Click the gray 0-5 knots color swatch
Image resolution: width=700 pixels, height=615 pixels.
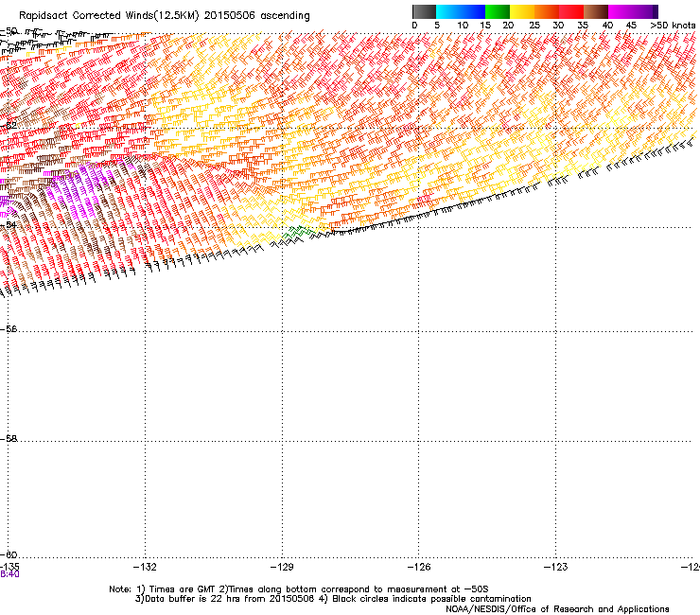click(x=424, y=11)
